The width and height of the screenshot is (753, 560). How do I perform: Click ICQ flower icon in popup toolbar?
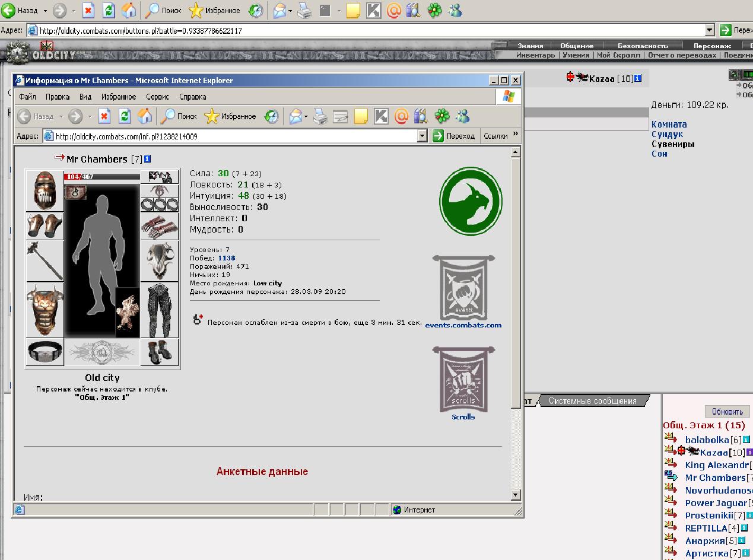pyautogui.click(x=441, y=116)
